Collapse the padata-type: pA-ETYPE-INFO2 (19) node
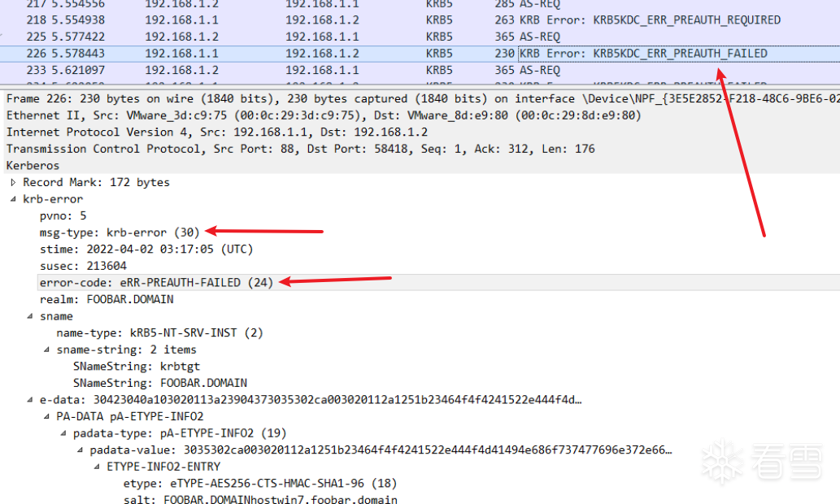Image resolution: width=840 pixels, height=504 pixels. tap(63, 432)
